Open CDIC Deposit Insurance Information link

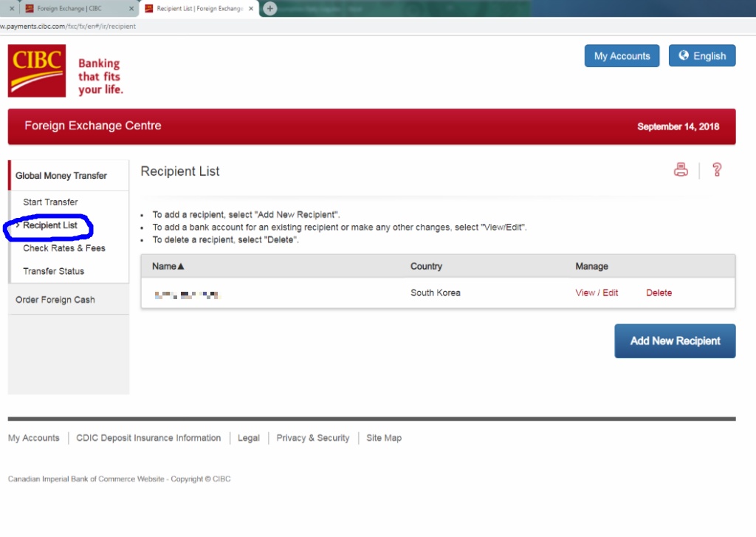click(148, 438)
